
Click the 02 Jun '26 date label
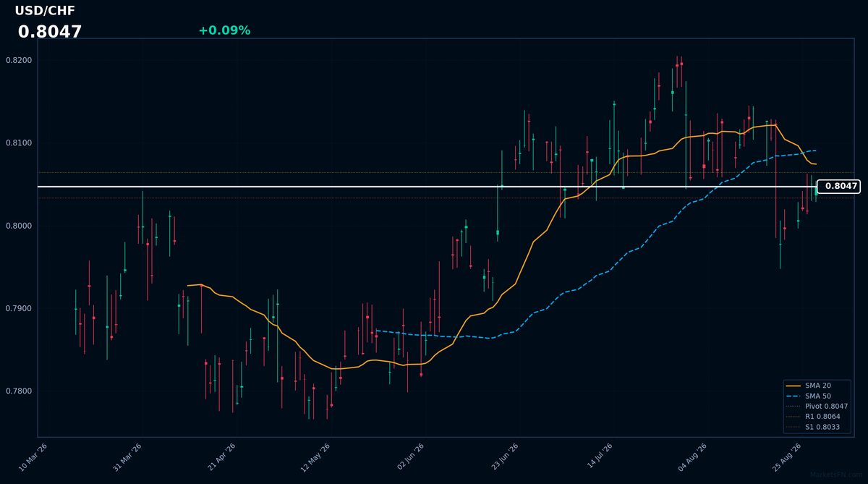pos(412,458)
